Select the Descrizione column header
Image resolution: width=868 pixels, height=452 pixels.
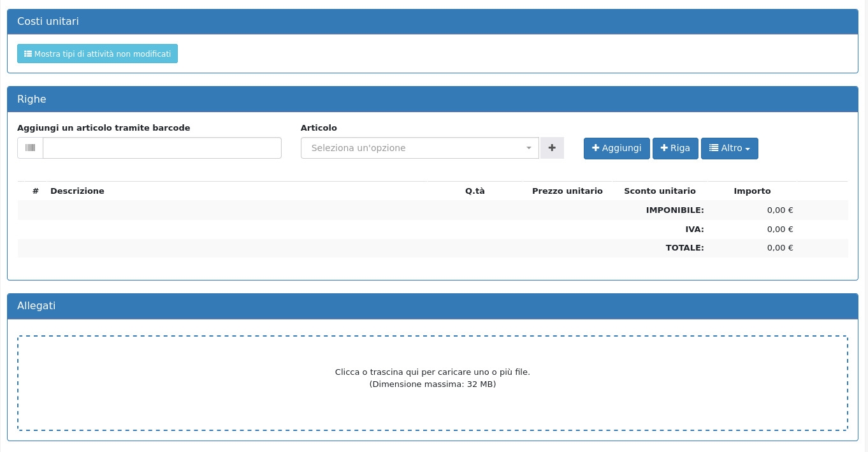coord(77,191)
